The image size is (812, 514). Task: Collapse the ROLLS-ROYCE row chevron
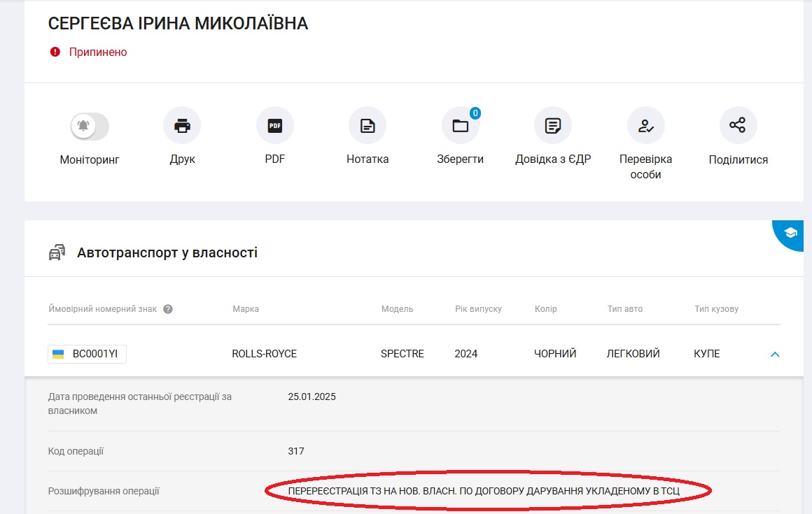(775, 355)
